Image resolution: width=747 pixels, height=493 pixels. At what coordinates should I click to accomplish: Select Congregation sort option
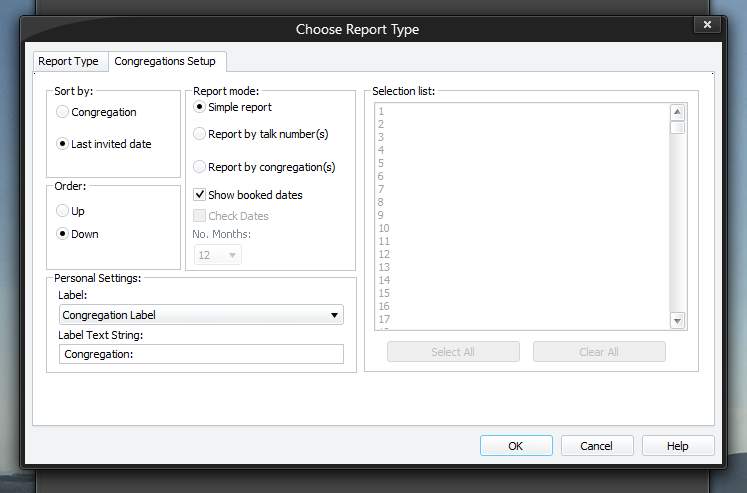[64, 112]
